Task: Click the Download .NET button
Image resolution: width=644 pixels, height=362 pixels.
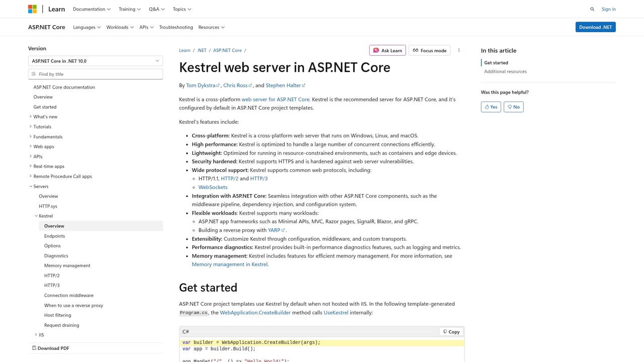Action: (595, 27)
